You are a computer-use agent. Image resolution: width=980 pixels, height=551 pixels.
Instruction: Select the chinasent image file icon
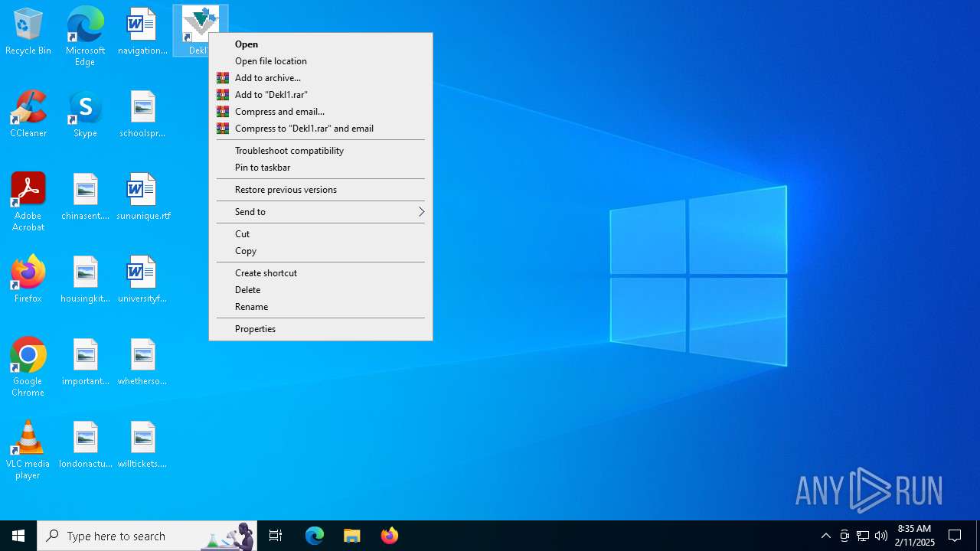coord(85,197)
